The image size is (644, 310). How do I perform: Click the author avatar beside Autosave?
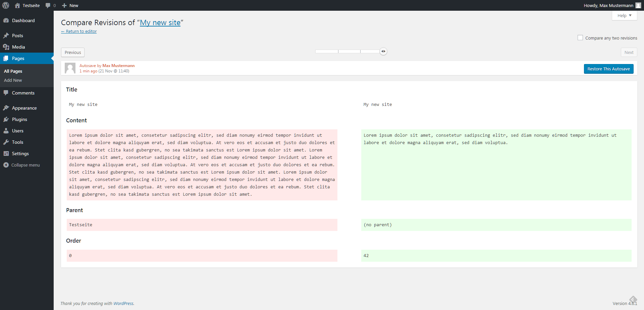point(70,68)
